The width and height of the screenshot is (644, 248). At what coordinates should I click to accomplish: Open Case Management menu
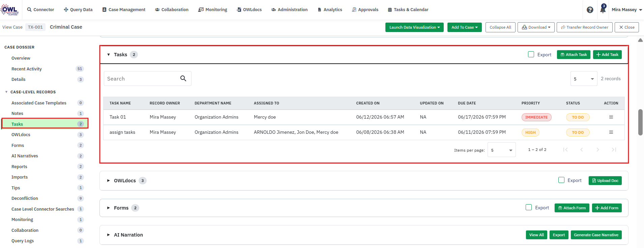(x=124, y=10)
